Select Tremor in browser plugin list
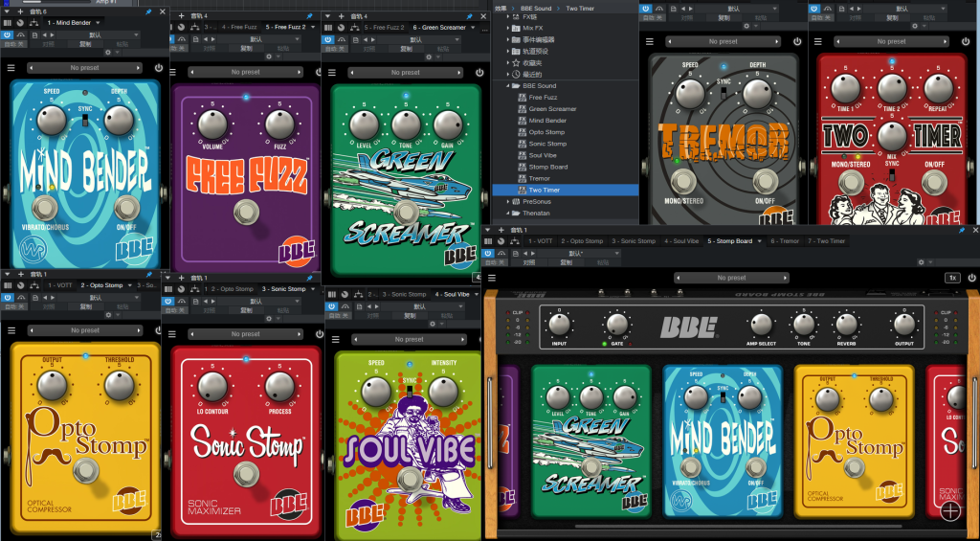 click(x=540, y=178)
